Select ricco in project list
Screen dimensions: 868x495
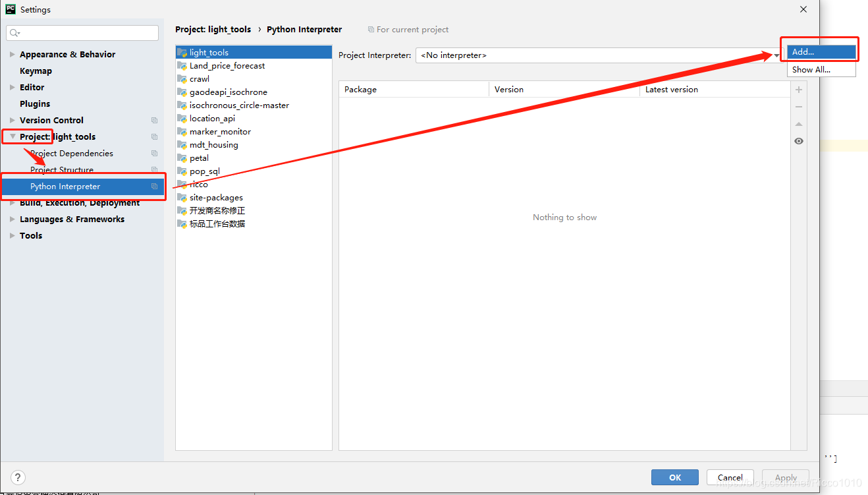[x=254, y=185]
